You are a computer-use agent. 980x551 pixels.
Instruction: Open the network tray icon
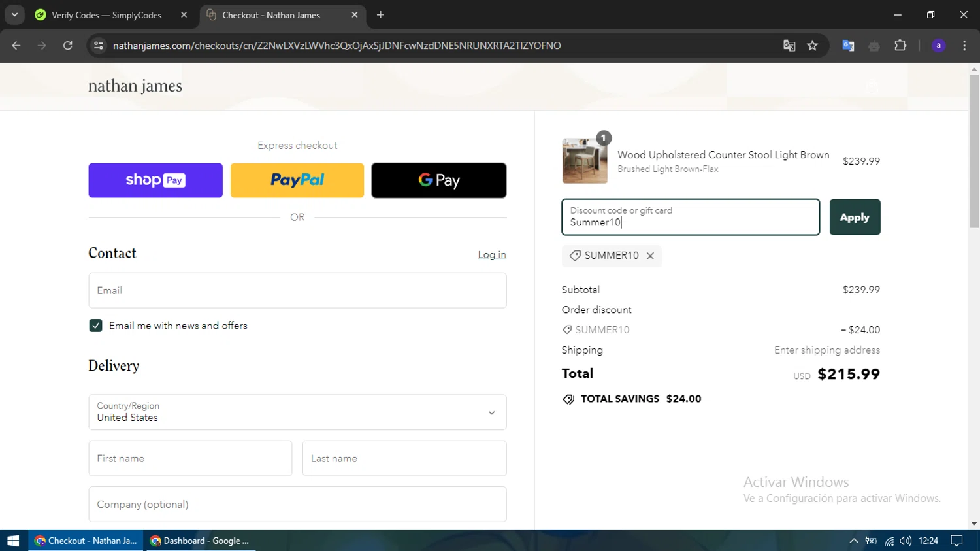(x=889, y=541)
